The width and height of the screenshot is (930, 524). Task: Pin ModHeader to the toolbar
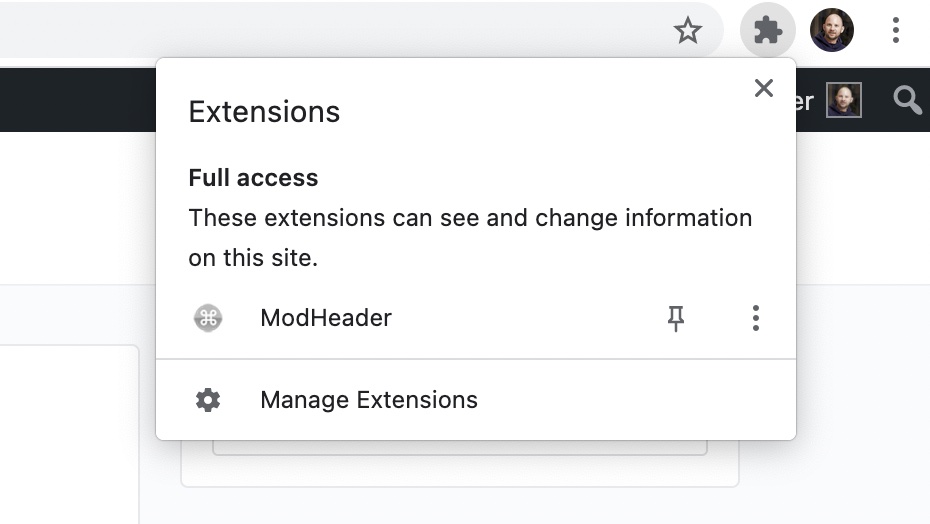click(x=676, y=319)
